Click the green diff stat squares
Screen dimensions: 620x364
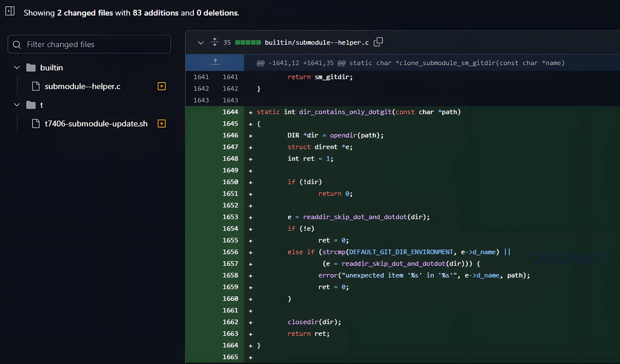[x=247, y=42]
